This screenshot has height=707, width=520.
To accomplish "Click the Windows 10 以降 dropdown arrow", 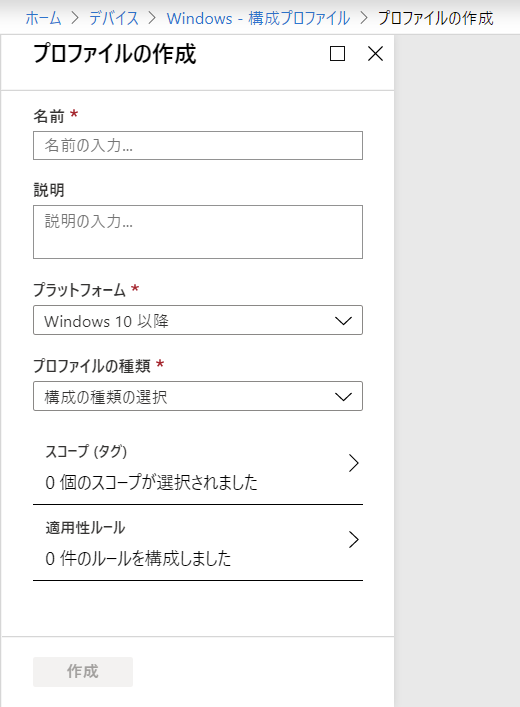I will click(343, 321).
